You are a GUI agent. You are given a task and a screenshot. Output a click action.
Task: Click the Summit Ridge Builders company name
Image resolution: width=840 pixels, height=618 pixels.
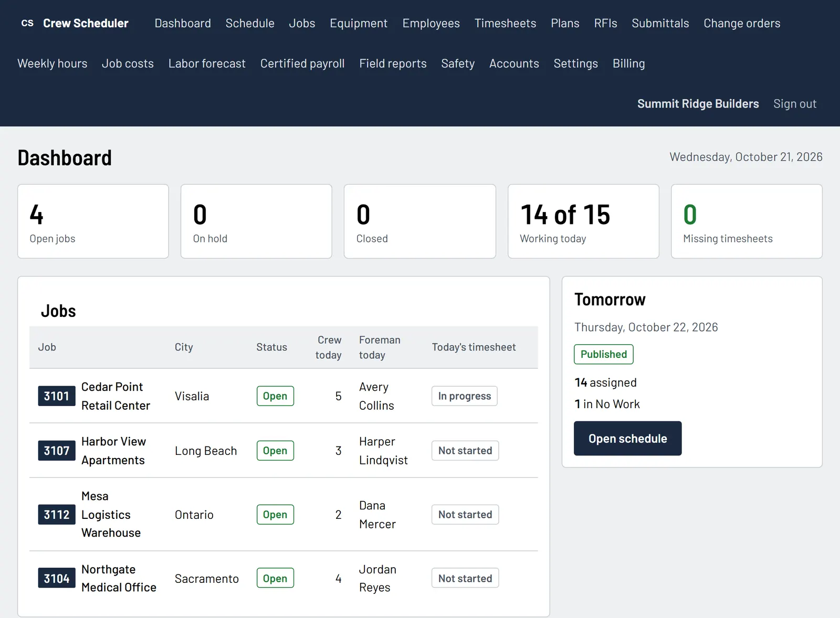pos(698,104)
